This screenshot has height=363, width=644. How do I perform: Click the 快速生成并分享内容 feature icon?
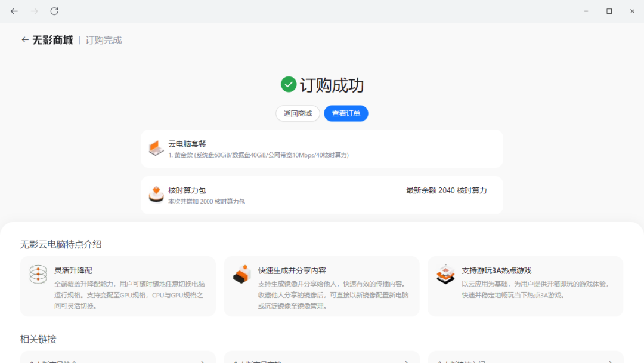point(241,274)
